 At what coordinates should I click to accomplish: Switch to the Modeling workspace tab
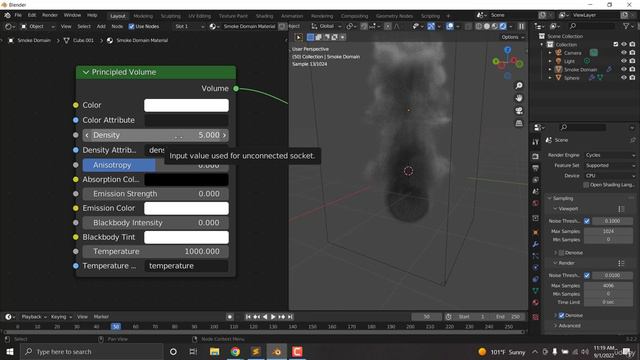[x=143, y=16]
